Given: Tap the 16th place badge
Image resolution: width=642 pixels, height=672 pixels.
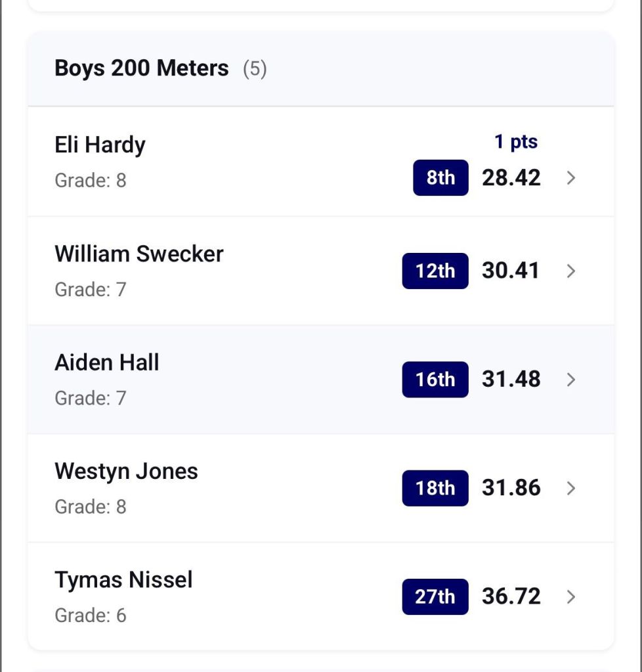Looking at the screenshot, I should 435,380.
